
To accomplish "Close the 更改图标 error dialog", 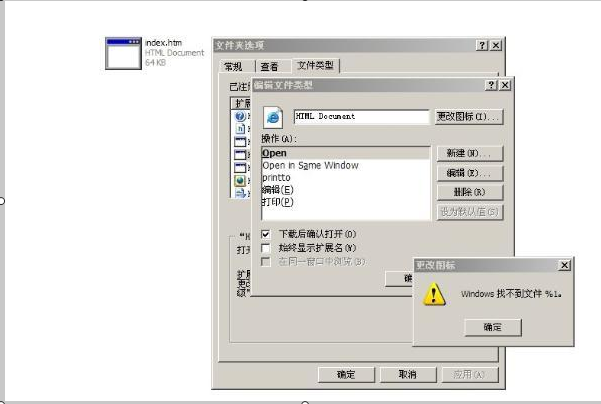I will pos(564,265).
